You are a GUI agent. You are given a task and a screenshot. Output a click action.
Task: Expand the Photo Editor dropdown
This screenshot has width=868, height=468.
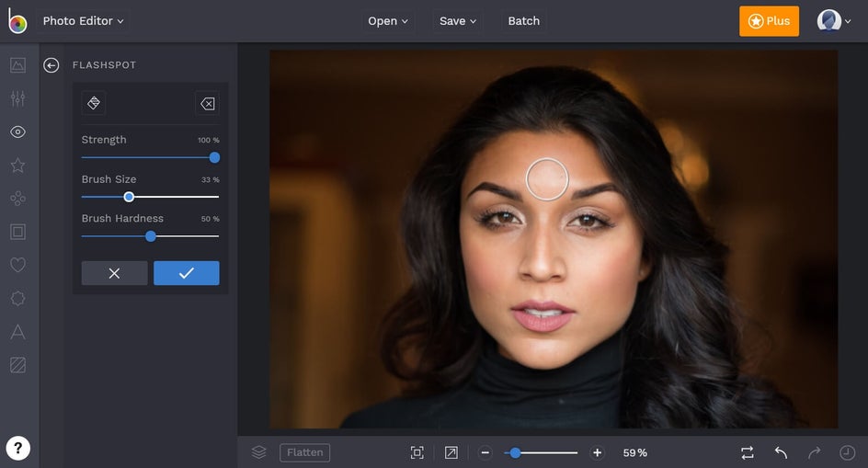point(83,21)
